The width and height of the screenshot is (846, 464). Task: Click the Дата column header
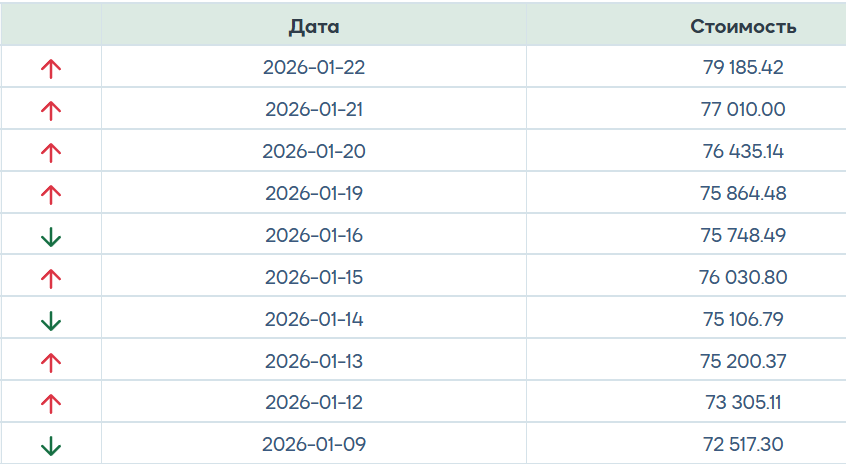coord(314,26)
